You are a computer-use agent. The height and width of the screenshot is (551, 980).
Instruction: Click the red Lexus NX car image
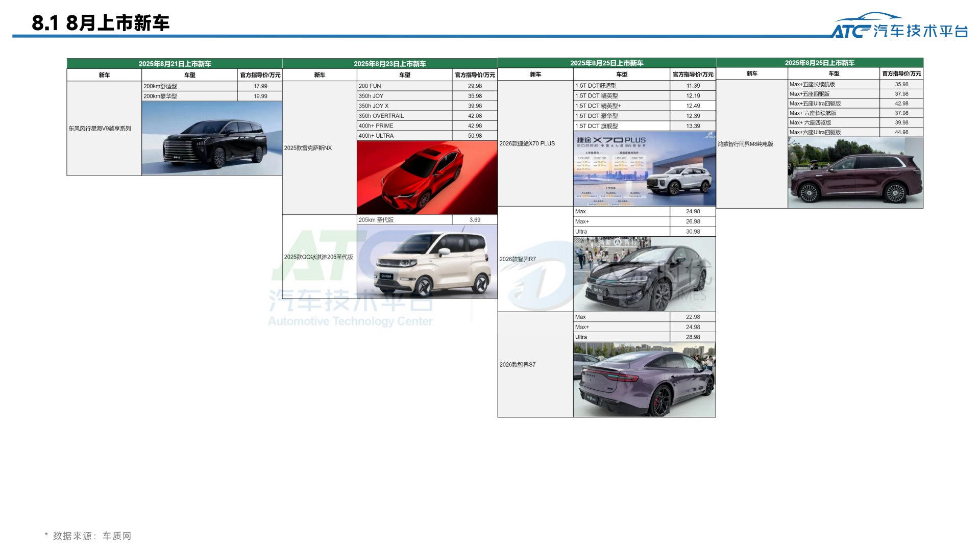[x=427, y=178]
